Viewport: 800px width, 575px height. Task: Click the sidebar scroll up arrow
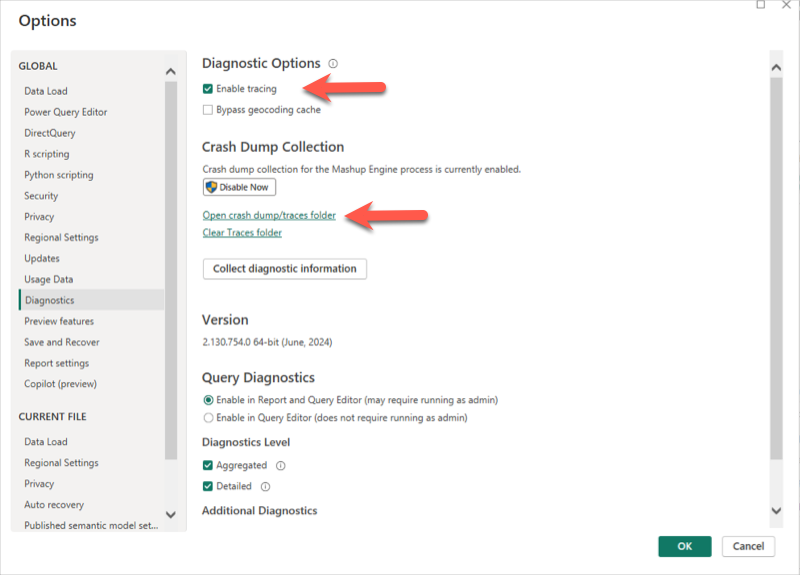[171, 71]
